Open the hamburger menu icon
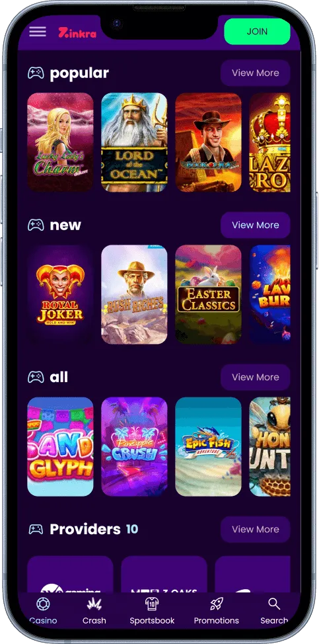319x644 pixels. [x=38, y=32]
